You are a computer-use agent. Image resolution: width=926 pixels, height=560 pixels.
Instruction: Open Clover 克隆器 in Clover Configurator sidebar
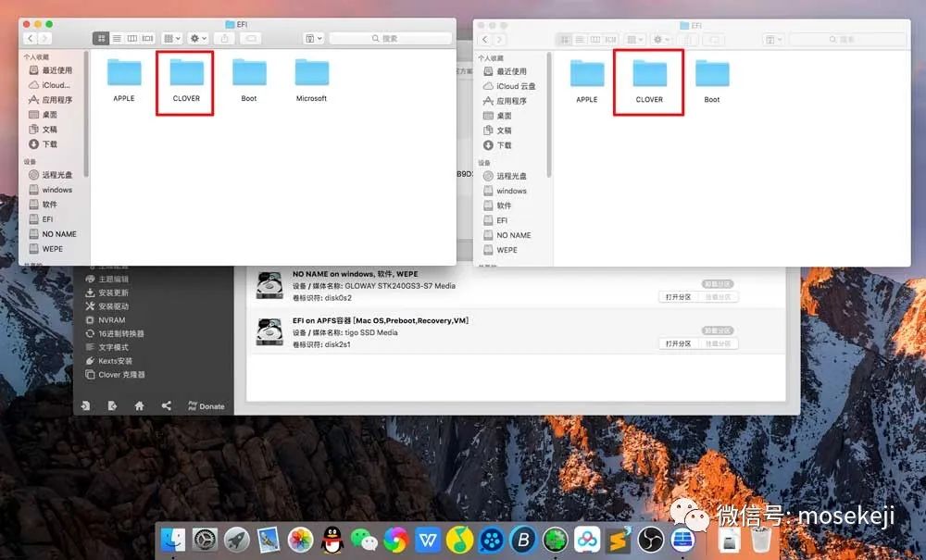[115, 374]
